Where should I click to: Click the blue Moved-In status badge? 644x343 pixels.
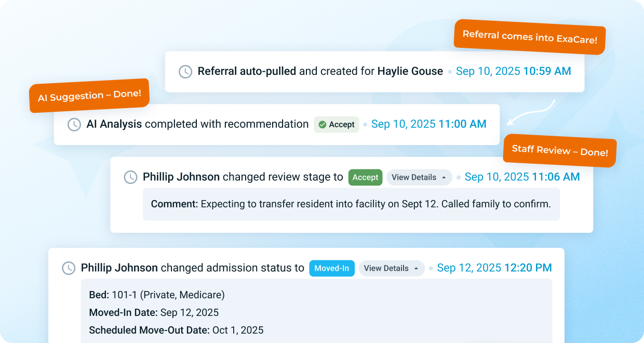[x=332, y=268]
